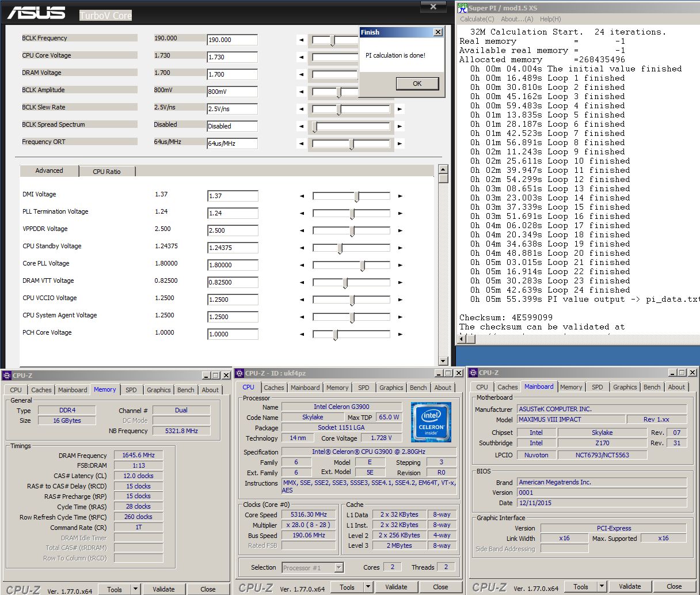This screenshot has width=700, height=595.
Task: Click the Super PI title bar icon
Action: pyautogui.click(x=462, y=7)
